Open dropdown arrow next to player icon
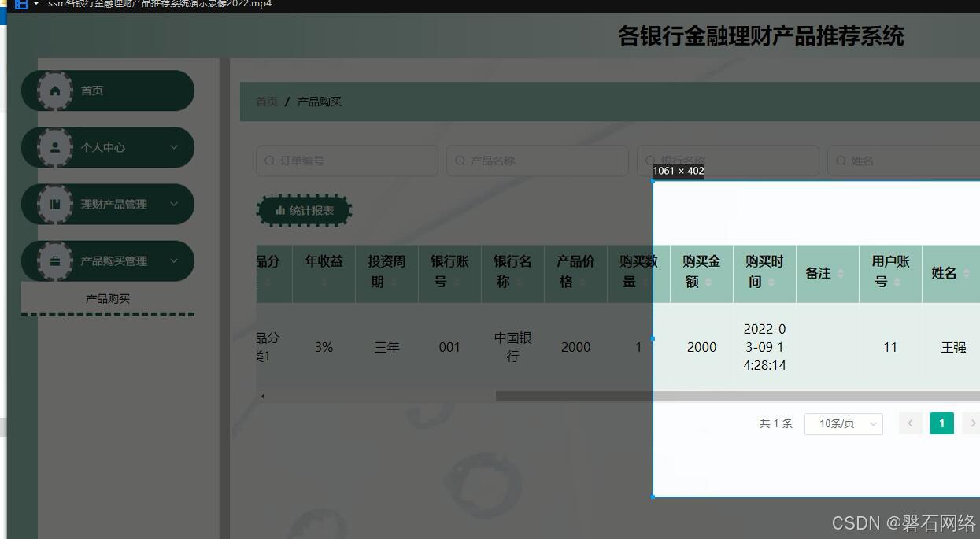Screen dimensions: 980x539 pyautogui.click(x=36, y=4)
